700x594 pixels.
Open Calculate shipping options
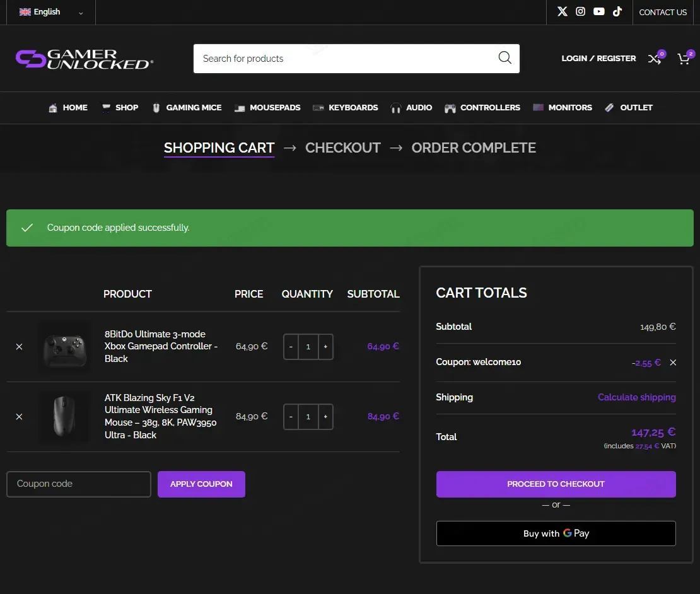pyautogui.click(x=636, y=397)
